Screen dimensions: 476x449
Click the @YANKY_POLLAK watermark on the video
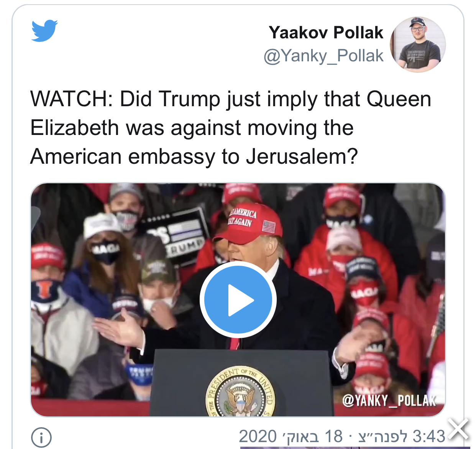coord(389,401)
